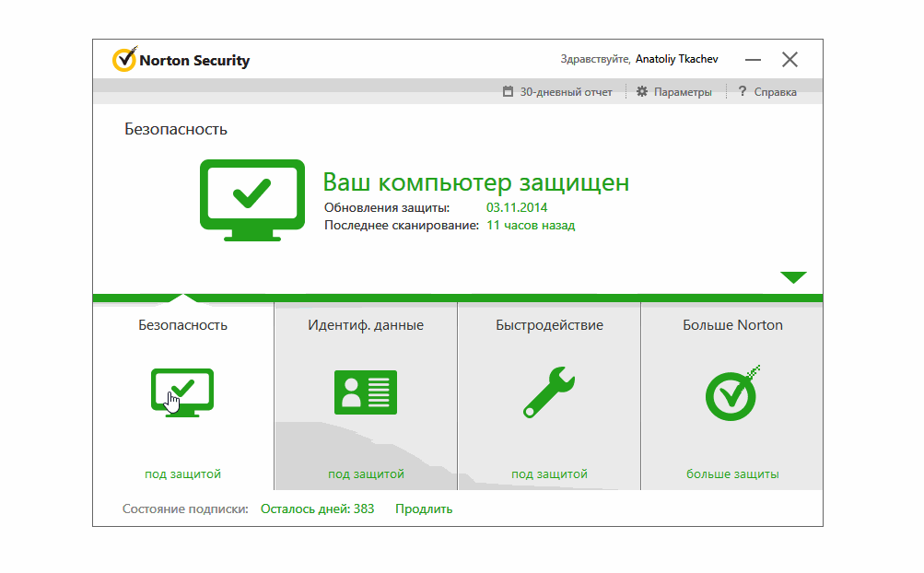The height and width of the screenshot is (573, 924).
Task: Click the calendar icon beside 30-дневный отчет
Action: tap(508, 91)
